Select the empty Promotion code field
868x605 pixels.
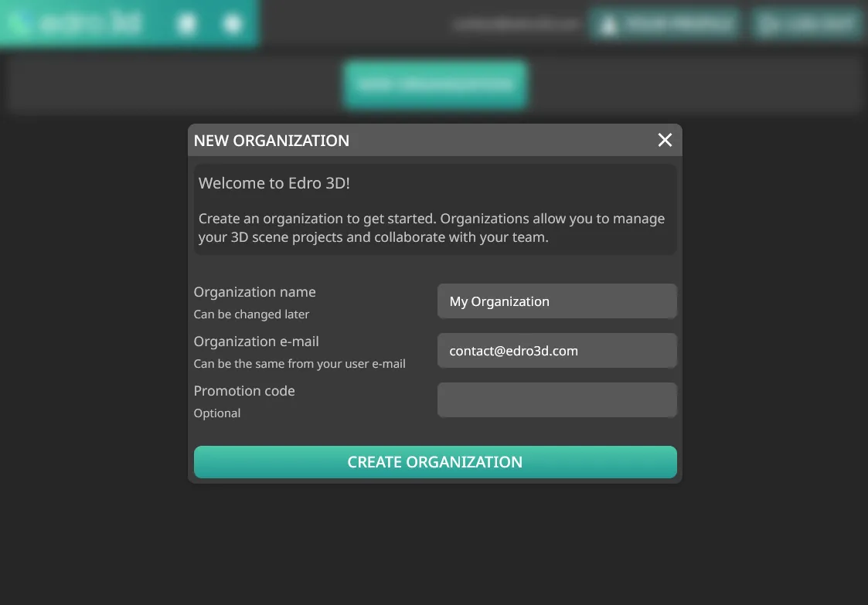[557, 399]
